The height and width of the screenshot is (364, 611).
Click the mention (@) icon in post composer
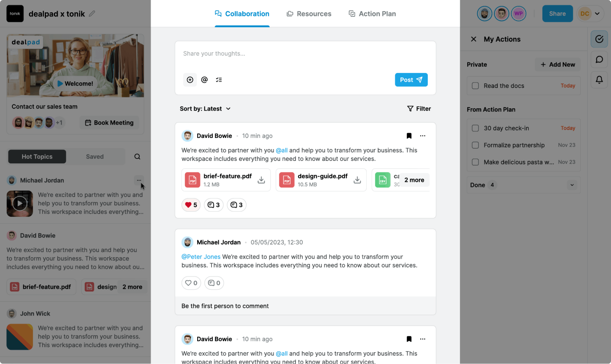[204, 80]
